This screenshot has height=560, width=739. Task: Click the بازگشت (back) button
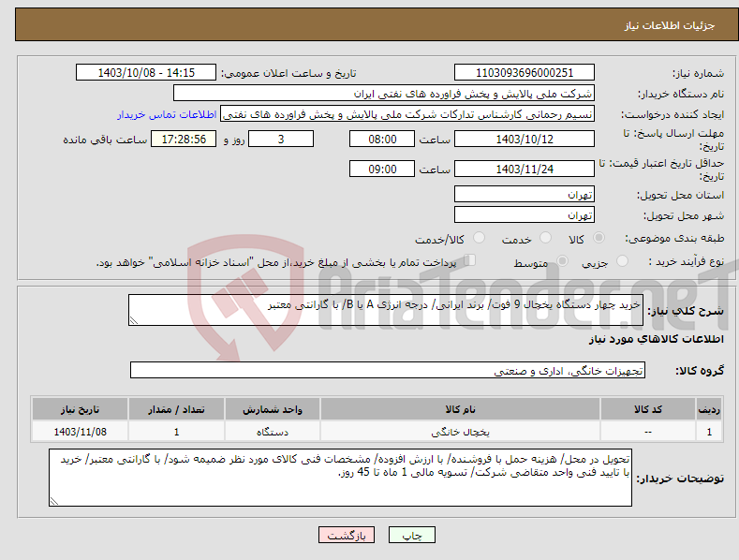(347, 535)
